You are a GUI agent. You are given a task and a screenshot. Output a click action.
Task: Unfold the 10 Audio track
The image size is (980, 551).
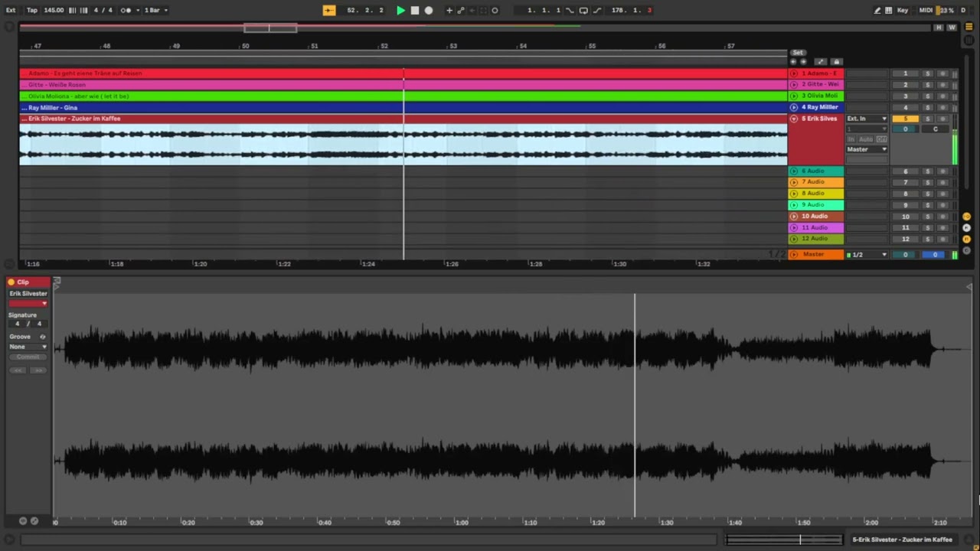(x=794, y=216)
